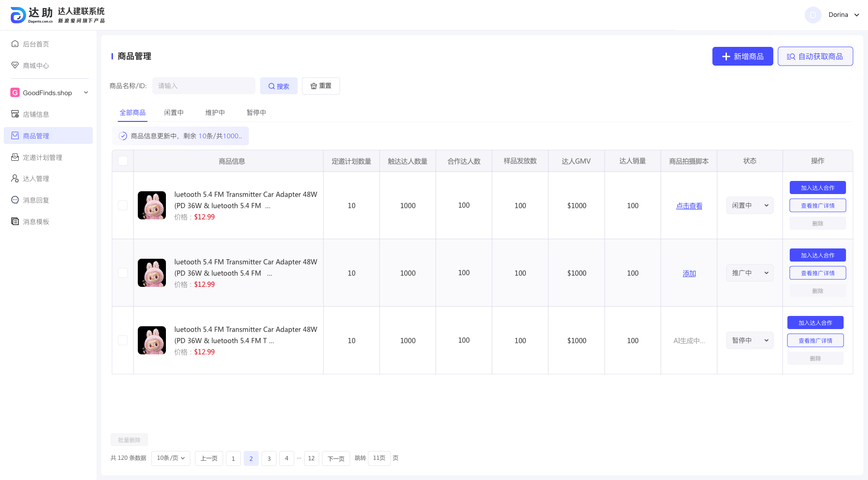The image size is (868, 480).
Task: Check the third product row checkbox
Action: coord(123,340)
